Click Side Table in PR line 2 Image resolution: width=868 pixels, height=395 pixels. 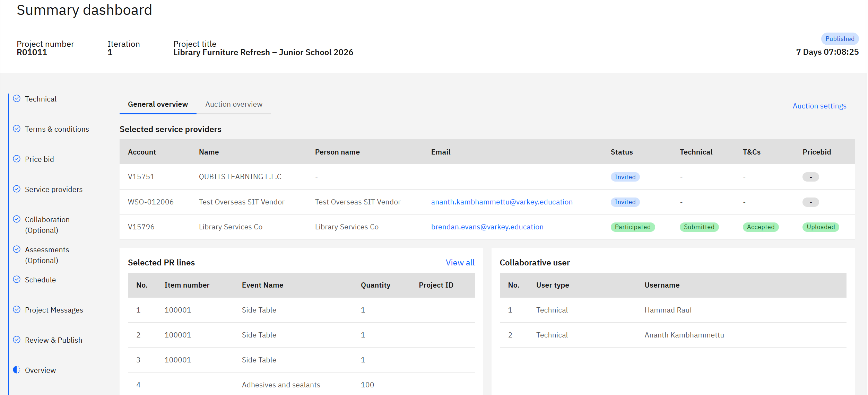click(x=259, y=335)
